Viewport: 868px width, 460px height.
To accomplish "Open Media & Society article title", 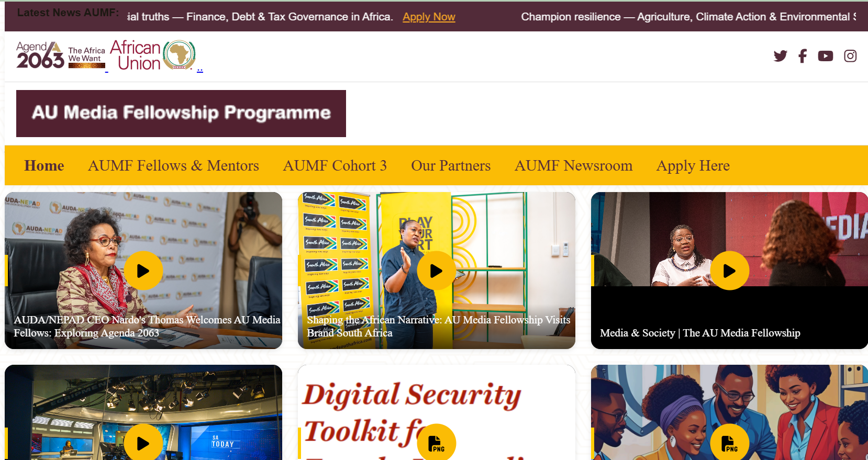I will click(x=700, y=333).
